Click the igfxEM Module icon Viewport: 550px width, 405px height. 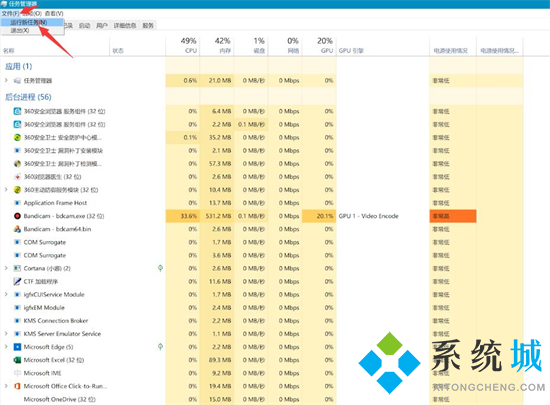(17, 308)
